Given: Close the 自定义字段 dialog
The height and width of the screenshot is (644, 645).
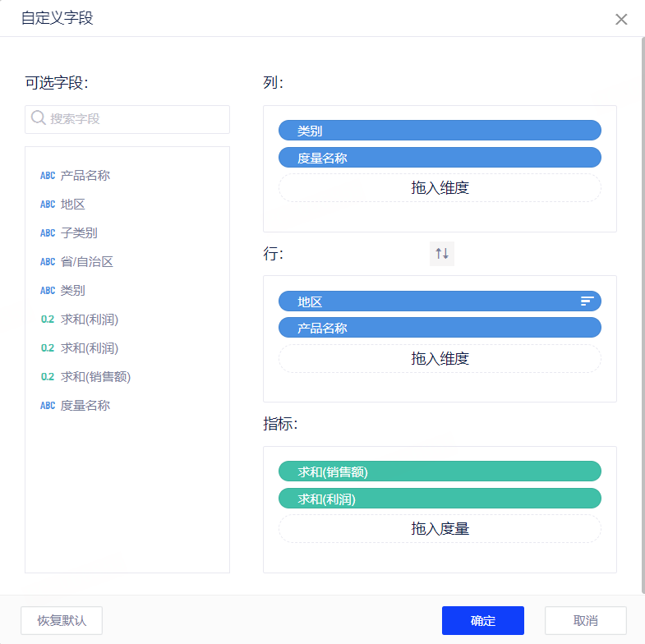Looking at the screenshot, I should click(621, 19).
